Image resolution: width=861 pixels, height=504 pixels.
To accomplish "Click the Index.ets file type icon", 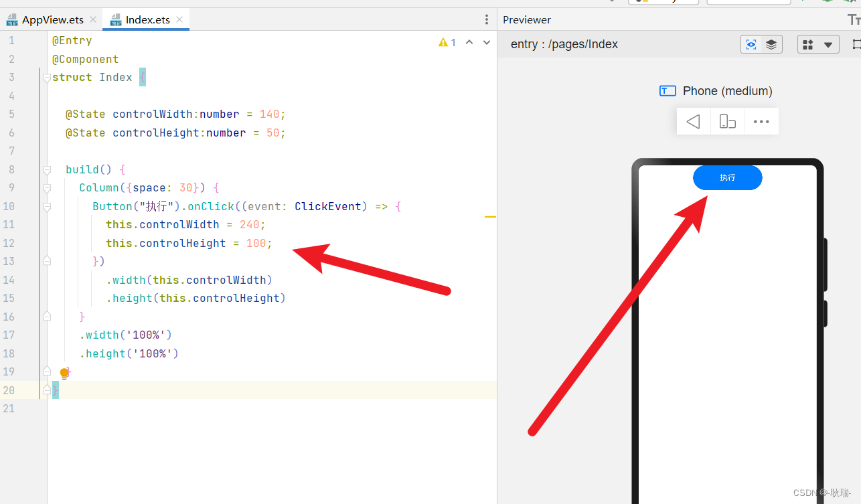I will click(116, 21).
